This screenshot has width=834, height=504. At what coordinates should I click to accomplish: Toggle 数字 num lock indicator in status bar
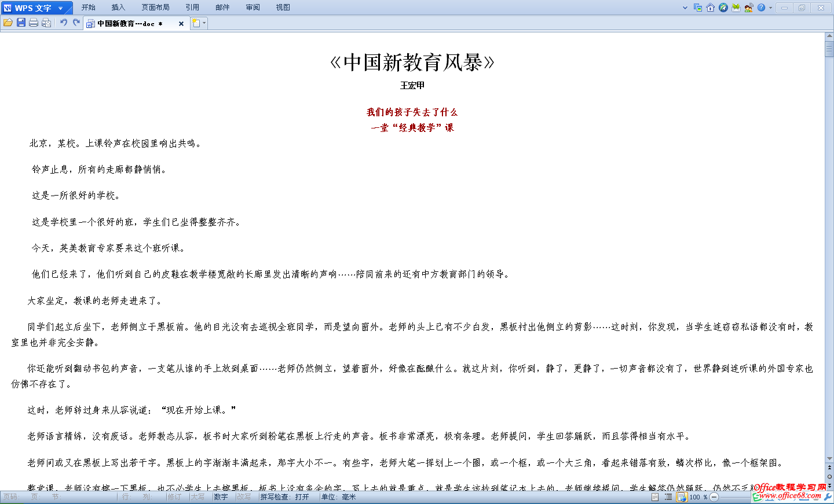[x=221, y=497]
